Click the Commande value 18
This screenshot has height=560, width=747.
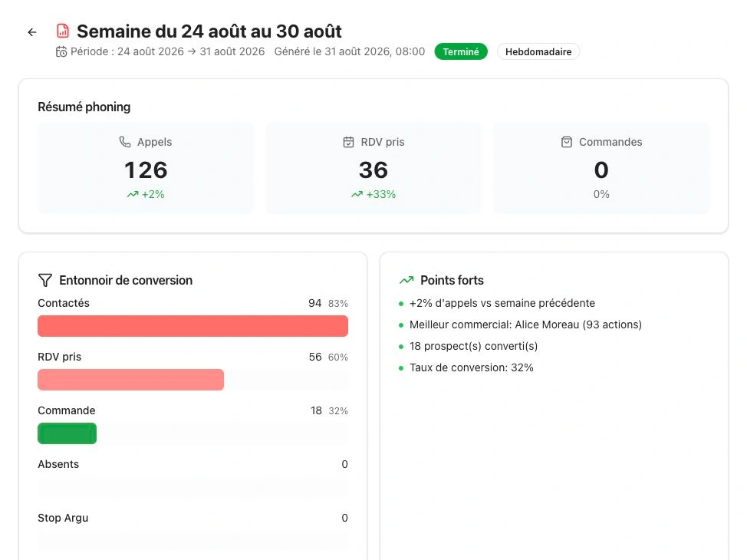pyautogui.click(x=316, y=411)
